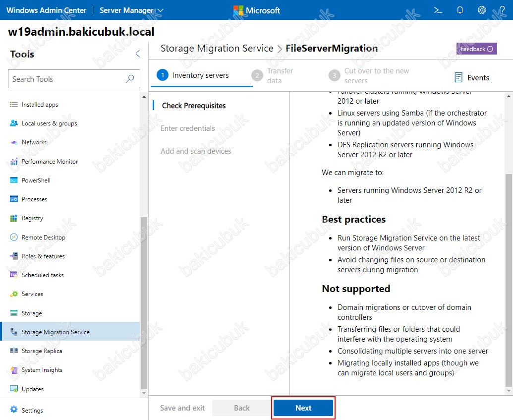The image size is (513, 420).
Task: Click Save and exit
Action: click(182, 408)
